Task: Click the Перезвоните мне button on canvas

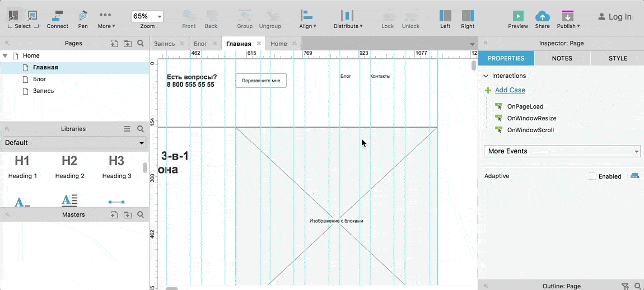Action: (261, 81)
